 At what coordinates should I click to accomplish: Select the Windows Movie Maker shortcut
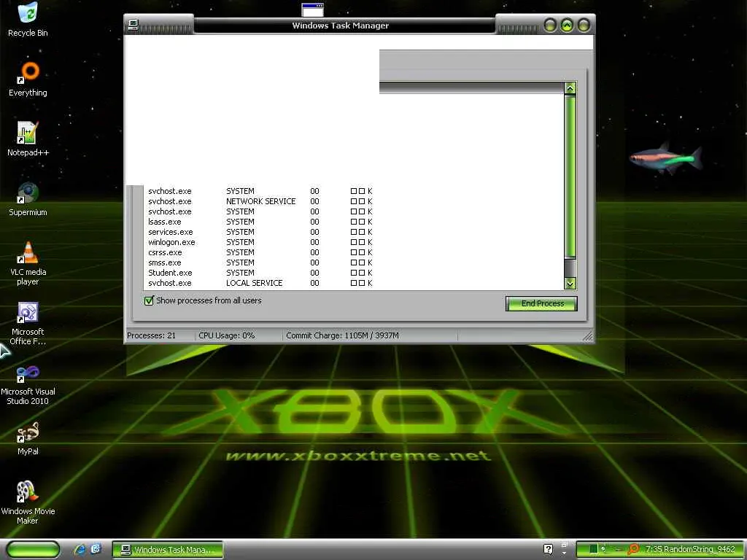[x=28, y=502]
